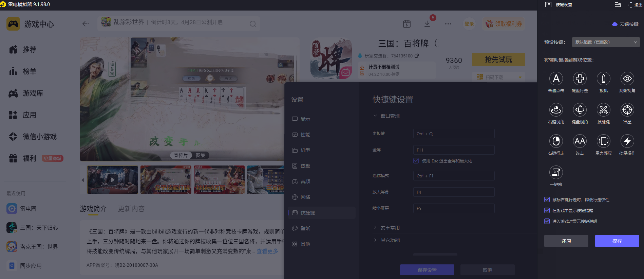
Task: Select the 技能键 skill key icon
Action: point(603,110)
